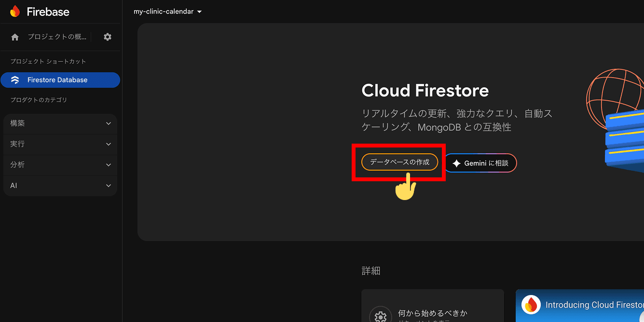Click the Gemini sparkle icon

click(456, 163)
